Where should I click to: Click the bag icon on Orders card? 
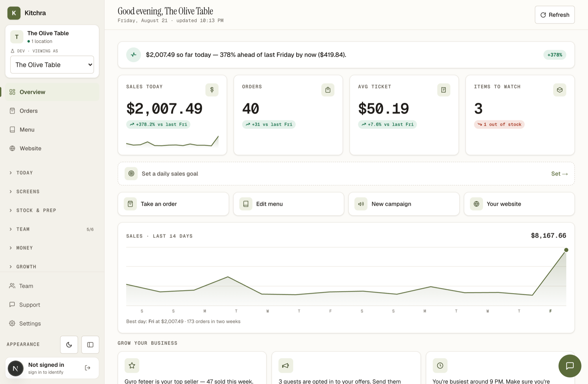coord(328,90)
